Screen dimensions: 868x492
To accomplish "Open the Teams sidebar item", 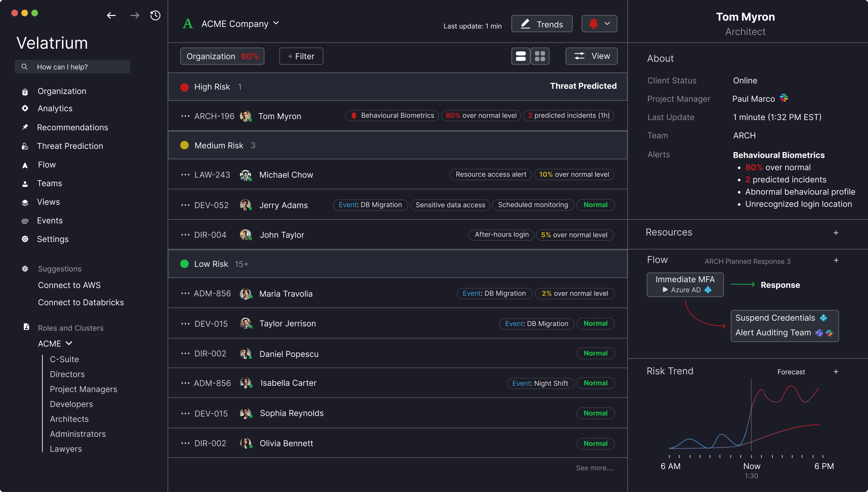I will tap(50, 184).
